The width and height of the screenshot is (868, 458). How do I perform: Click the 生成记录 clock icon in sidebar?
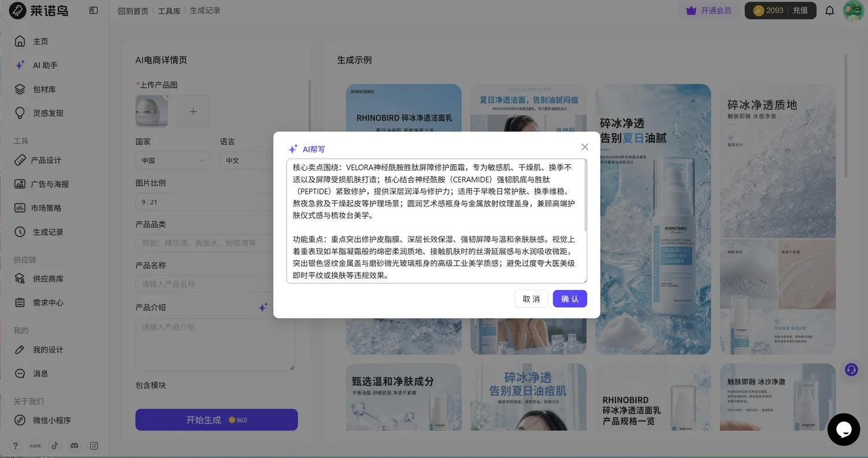(x=20, y=232)
